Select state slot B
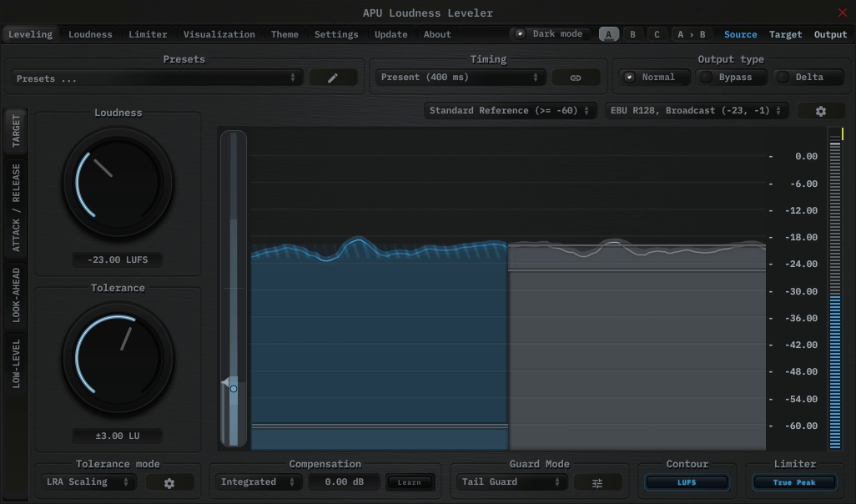Screen dimensions: 856x504 coord(632,34)
